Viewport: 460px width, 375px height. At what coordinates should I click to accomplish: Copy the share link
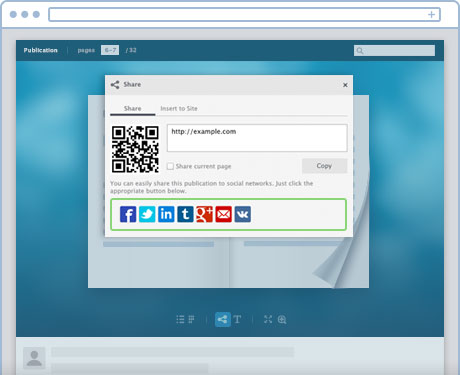[x=324, y=166]
